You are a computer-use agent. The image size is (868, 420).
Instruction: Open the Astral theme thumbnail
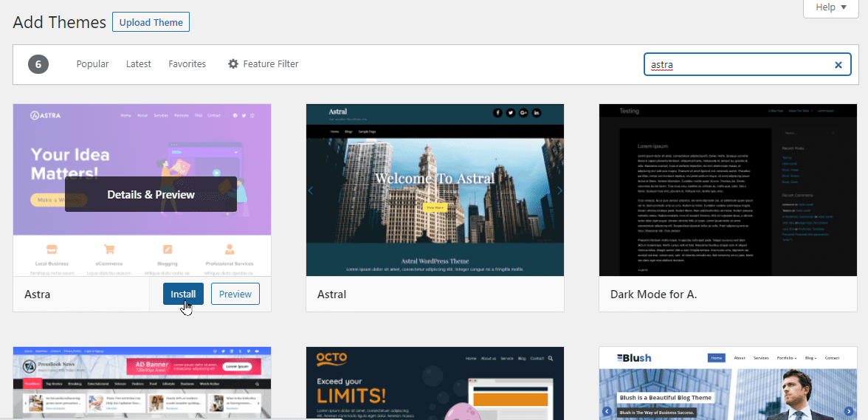tap(435, 190)
